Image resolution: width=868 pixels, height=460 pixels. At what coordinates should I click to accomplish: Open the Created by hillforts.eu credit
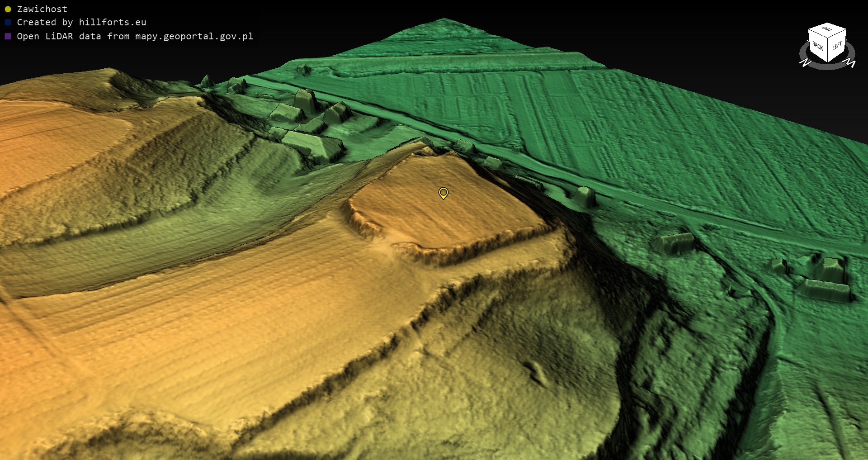81,22
